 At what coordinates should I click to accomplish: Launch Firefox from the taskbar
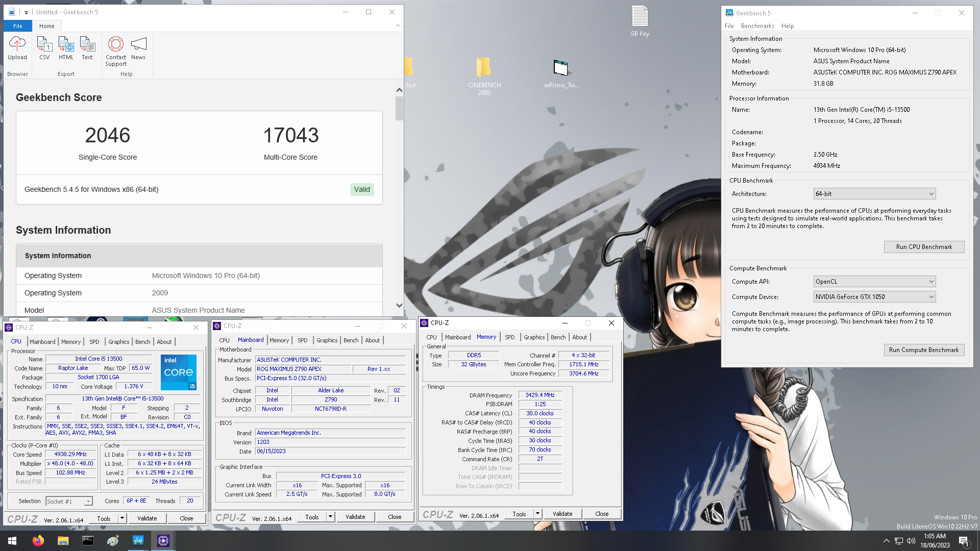38,541
